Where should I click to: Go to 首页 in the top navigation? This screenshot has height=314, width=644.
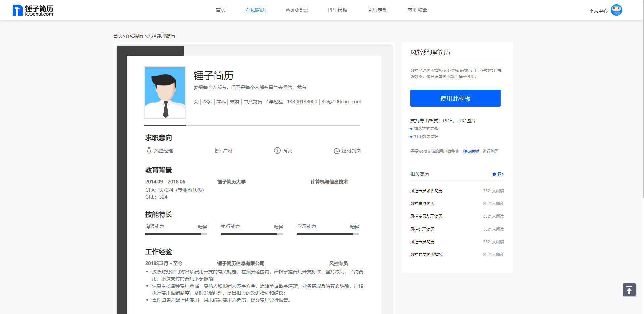tap(221, 10)
